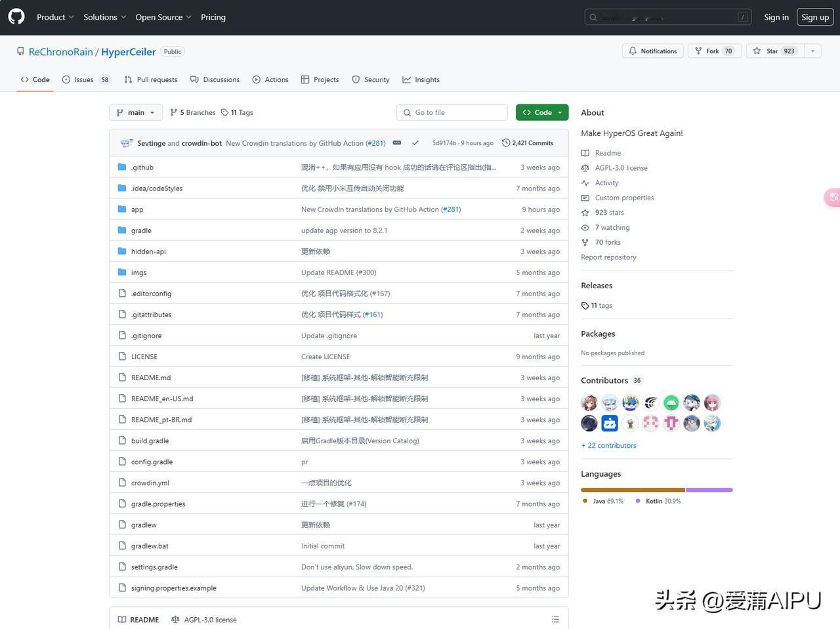This screenshot has width=840, height=629.
Task: View the 5 Branches list
Action: pyautogui.click(x=193, y=112)
